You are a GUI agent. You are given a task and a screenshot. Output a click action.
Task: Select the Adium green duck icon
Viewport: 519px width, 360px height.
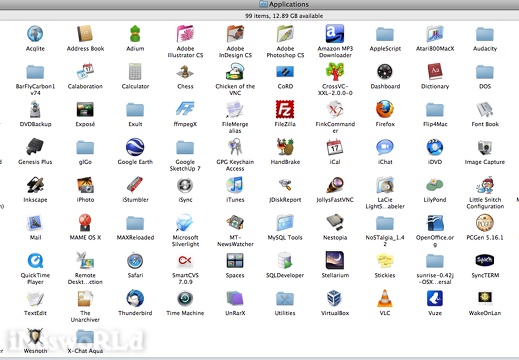(x=135, y=34)
